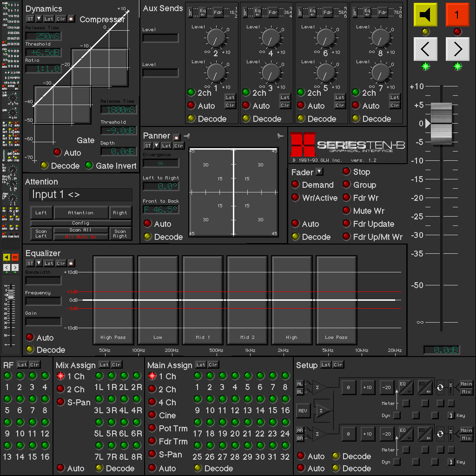The width and height of the screenshot is (476, 476).
Task: Click the Clr button in Mix Assign
Action: click(x=116, y=364)
